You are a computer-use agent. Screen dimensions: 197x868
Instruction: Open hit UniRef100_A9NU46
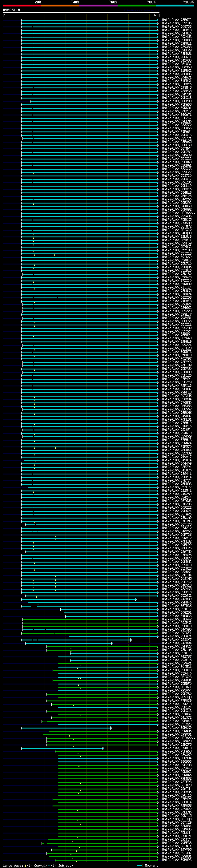[177, 602]
